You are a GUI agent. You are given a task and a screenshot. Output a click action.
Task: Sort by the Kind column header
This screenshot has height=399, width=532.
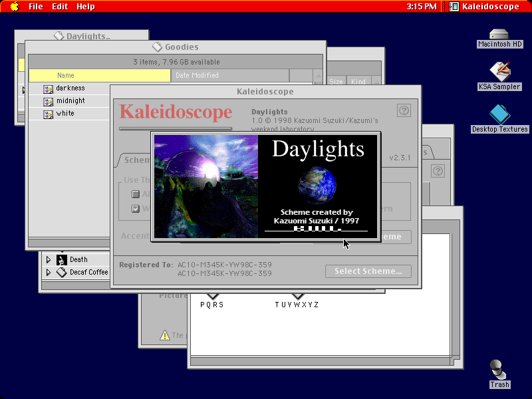pyautogui.click(x=358, y=81)
